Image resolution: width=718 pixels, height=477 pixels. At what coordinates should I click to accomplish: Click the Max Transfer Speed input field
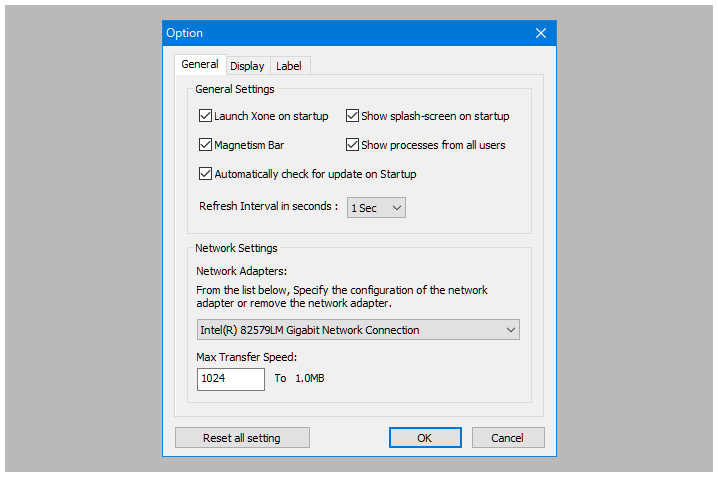230,379
